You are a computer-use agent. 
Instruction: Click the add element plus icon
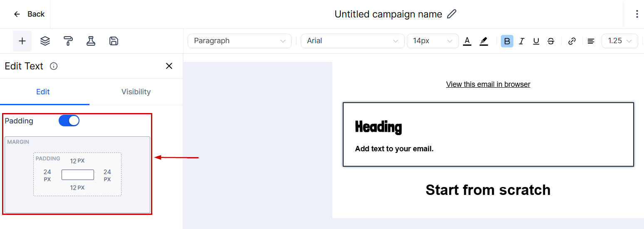(x=22, y=41)
